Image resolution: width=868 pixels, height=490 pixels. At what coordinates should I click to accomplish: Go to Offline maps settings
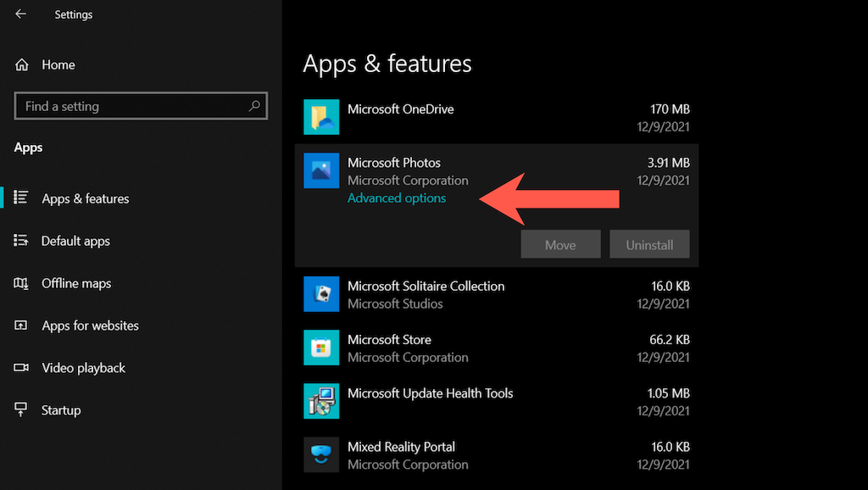coord(76,283)
